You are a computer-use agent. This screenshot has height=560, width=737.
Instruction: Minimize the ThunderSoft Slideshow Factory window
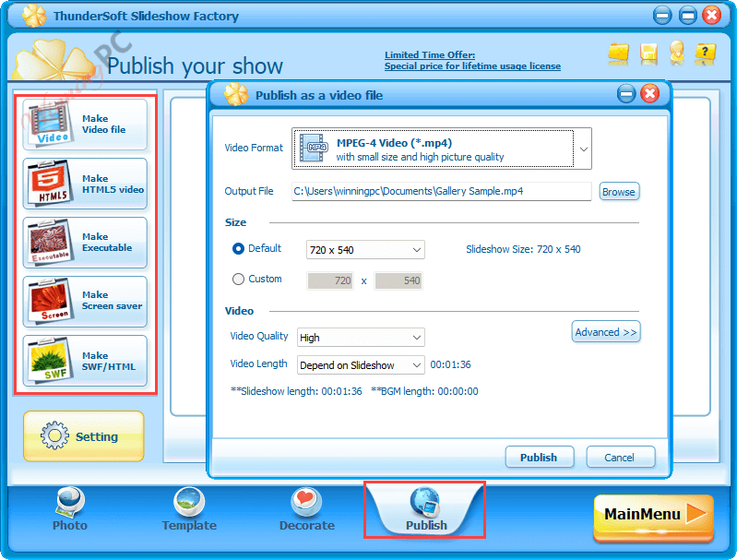[x=662, y=16]
